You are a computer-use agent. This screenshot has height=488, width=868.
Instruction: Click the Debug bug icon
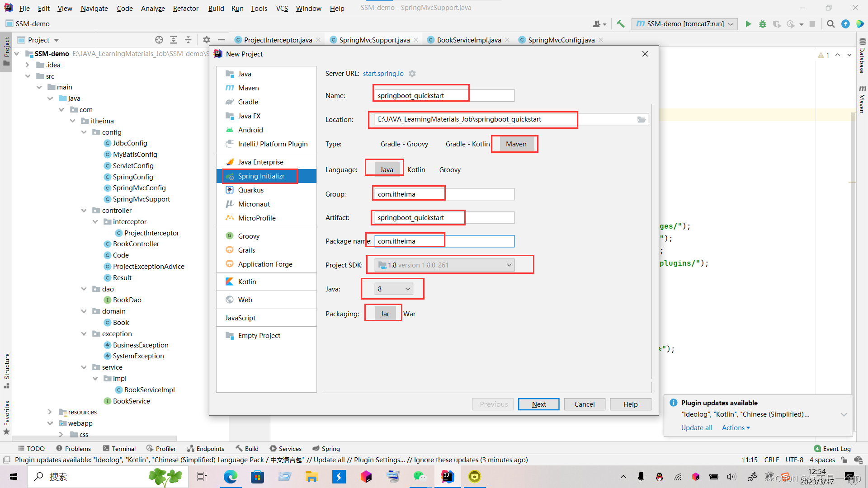point(763,24)
